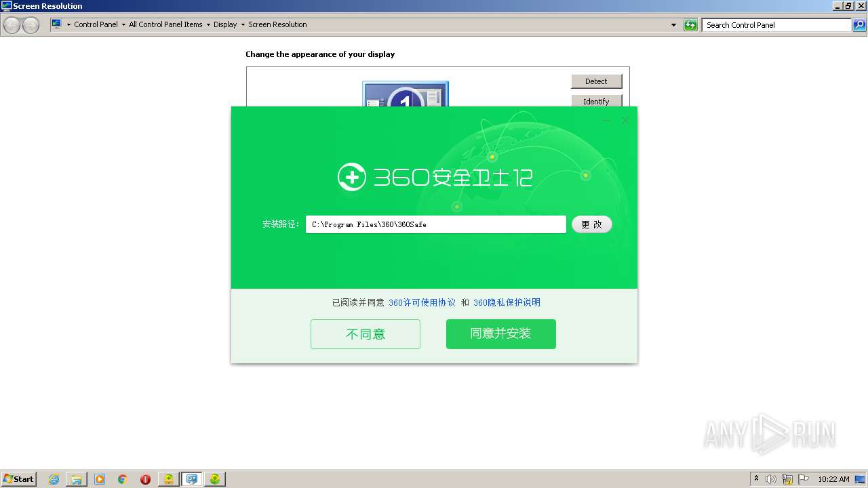Image resolution: width=868 pixels, height=488 pixels.
Task: Expand dropdown arrow after All Control Panel Items
Action: 208,24
